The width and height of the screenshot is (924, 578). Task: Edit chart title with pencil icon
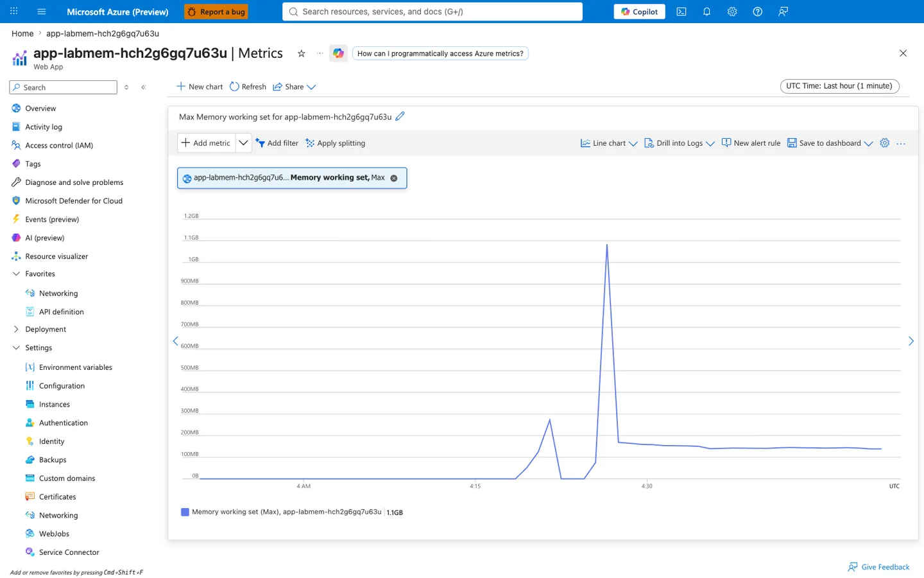[x=400, y=116]
